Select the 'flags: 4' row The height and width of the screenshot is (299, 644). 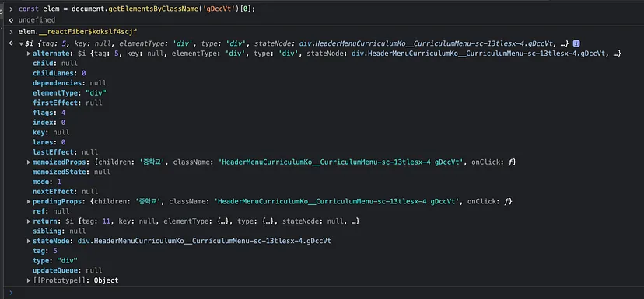(49, 113)
